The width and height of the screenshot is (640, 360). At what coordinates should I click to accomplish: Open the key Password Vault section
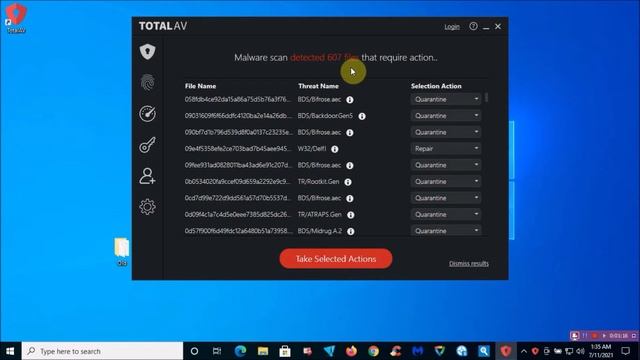147,145
